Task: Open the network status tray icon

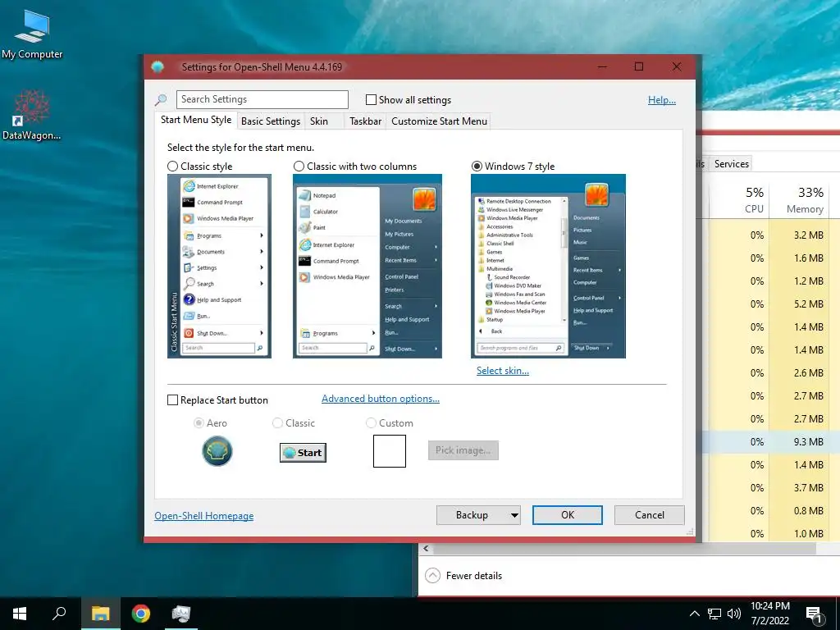Action: click(714, 614)
